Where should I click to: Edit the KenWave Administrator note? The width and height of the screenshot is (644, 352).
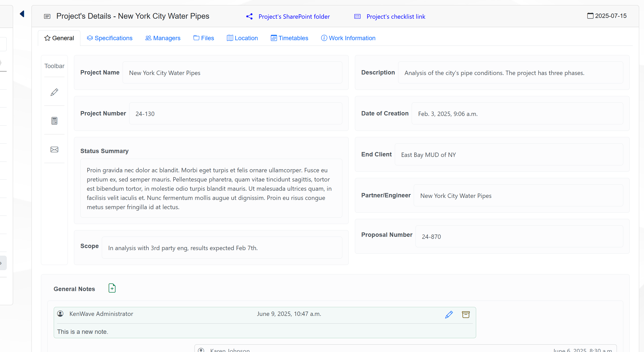click(x=449, y=314)
